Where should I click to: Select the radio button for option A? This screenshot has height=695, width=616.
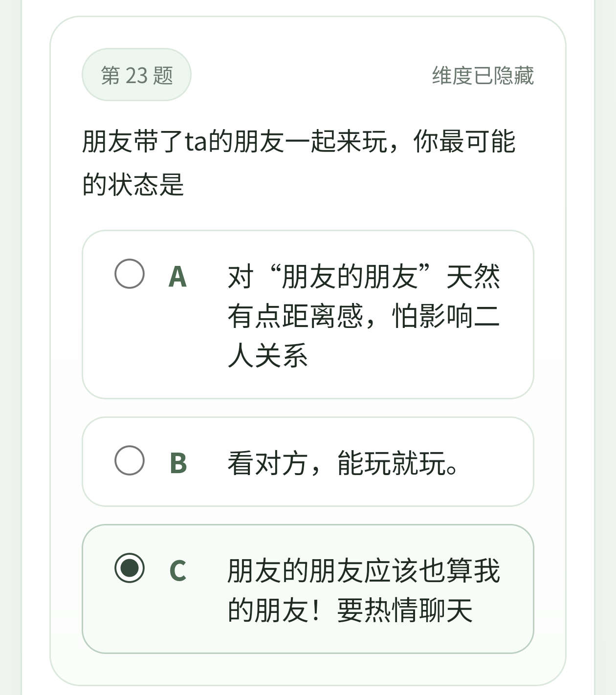point(130,274)
